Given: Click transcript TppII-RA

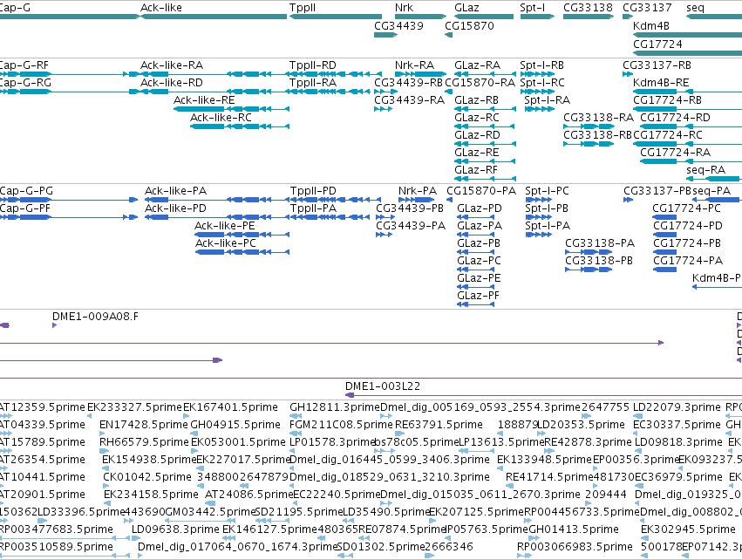Looking at the screenshot, I should 313,83.
